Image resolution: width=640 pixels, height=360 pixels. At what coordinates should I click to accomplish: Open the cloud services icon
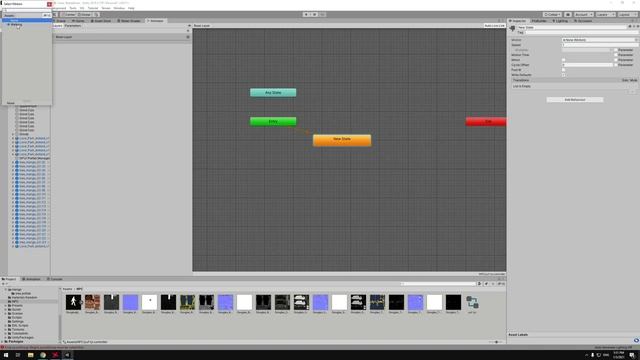(568, 15)
